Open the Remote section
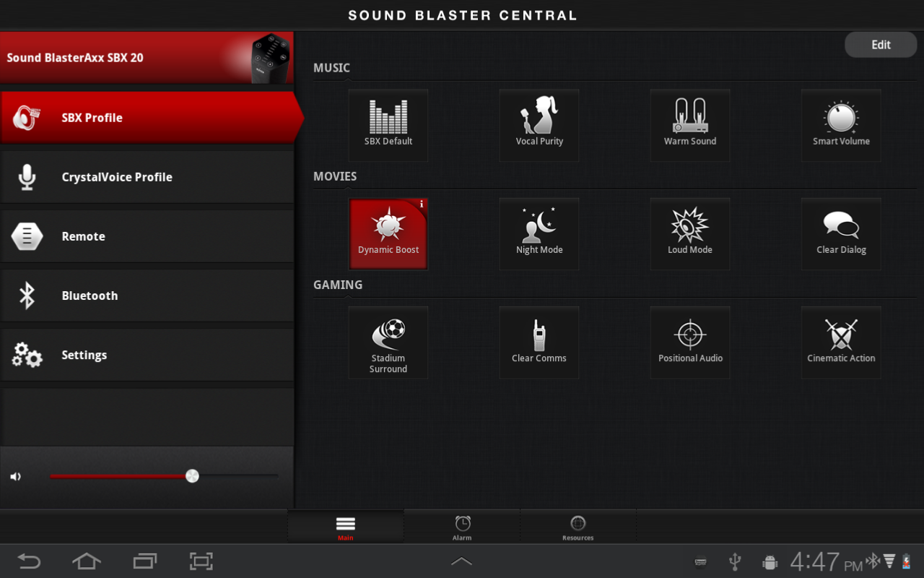 [147, 236]
